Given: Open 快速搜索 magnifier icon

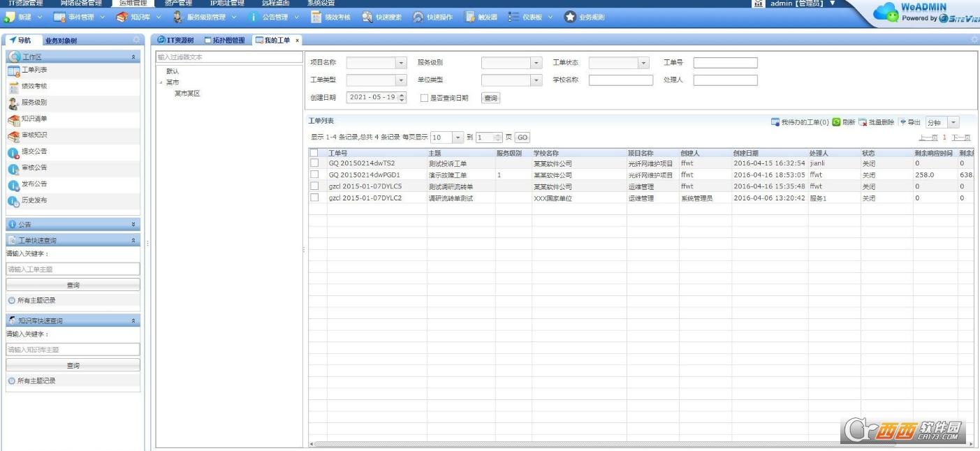Looking at the screenshot, I should click(x=367, y=17).
